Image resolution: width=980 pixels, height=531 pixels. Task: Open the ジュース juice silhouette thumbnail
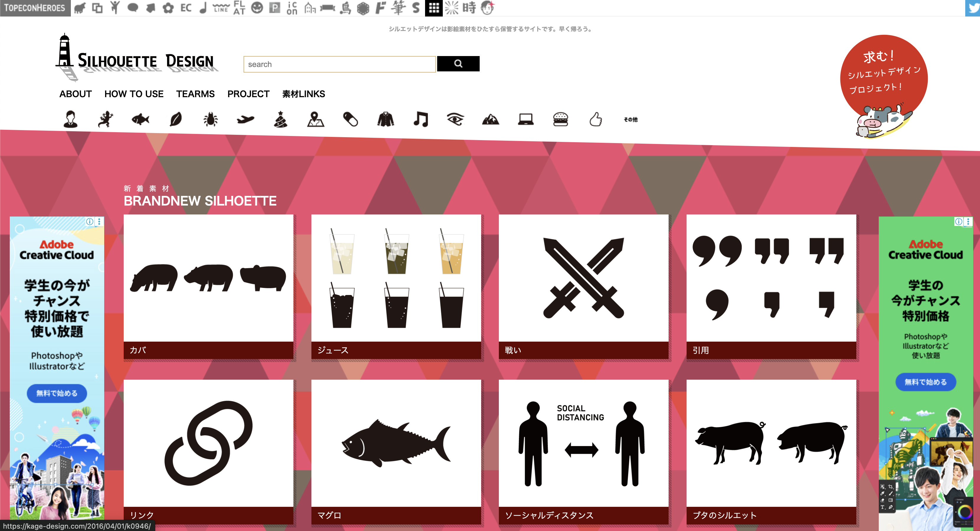(396, 278)
